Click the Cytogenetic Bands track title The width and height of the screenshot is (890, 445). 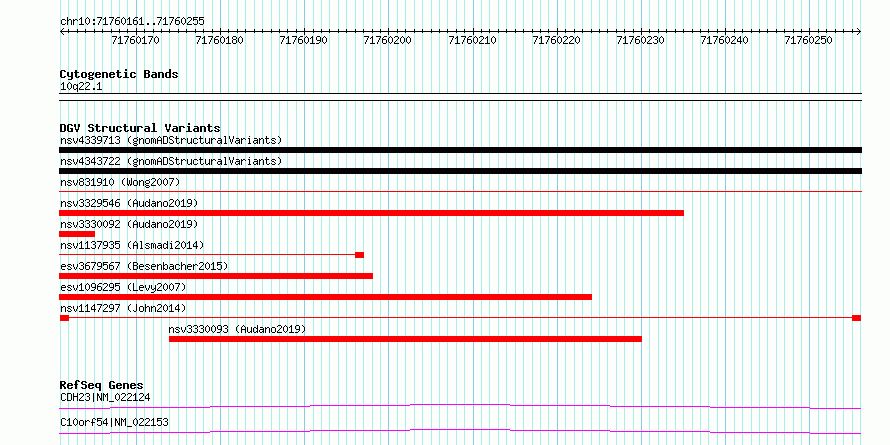coord(119,74)
